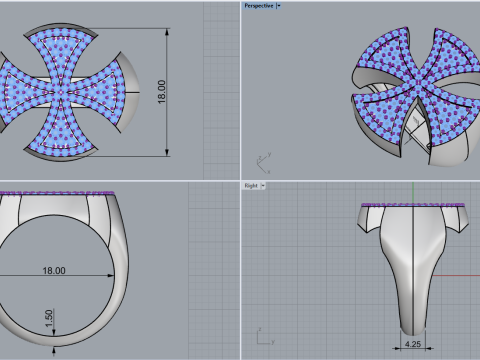Click the axis gizmo in Perspective viewport
This screenshot has width=480, height=360.
point(263,163)
